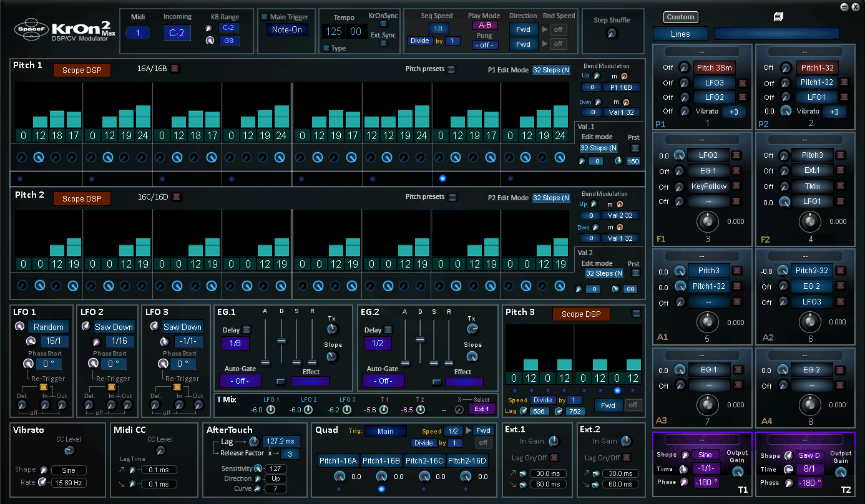Click the large A2 knob above slot 6

[x=810, y=322]
